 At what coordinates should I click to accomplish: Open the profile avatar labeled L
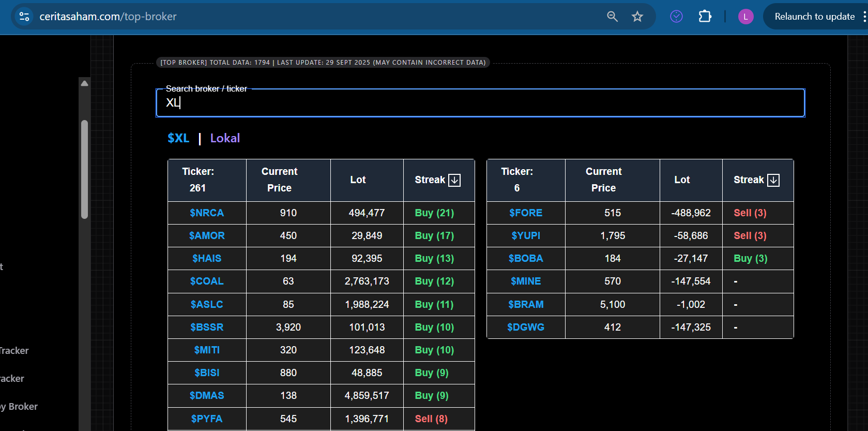[x=745, y=17]
